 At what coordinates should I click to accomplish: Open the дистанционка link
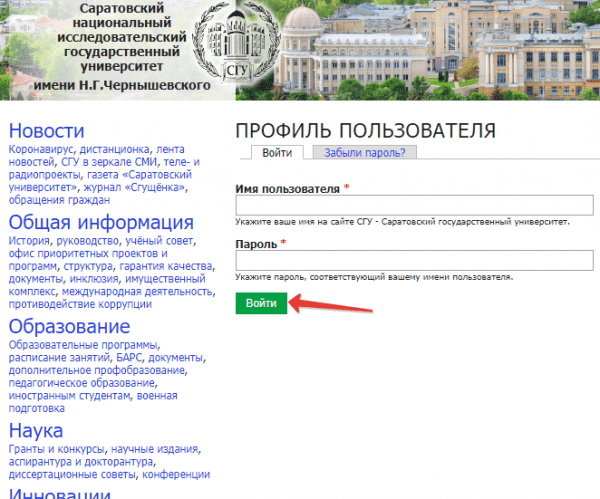114,149
